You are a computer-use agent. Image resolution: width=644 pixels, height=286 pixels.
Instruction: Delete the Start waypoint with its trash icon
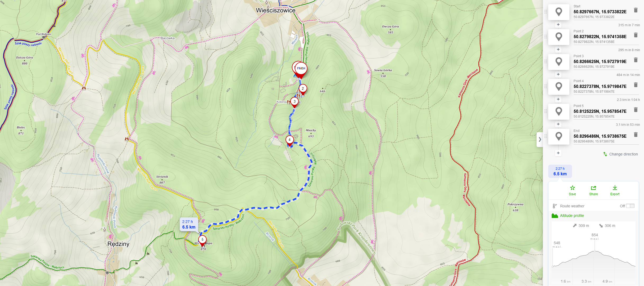pos(636,10)
